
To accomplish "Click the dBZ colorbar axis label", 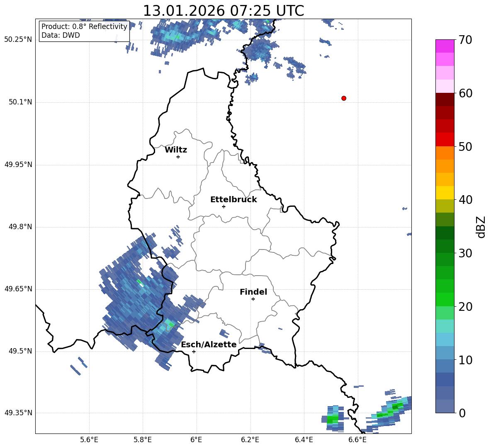I will click(481, 227).
